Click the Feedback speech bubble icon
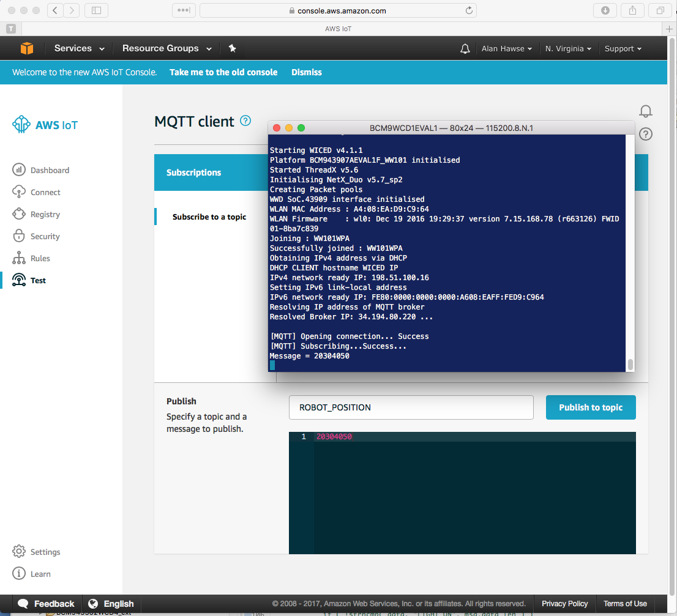Viewport: 677px width, 616px height. click(23, 604)
